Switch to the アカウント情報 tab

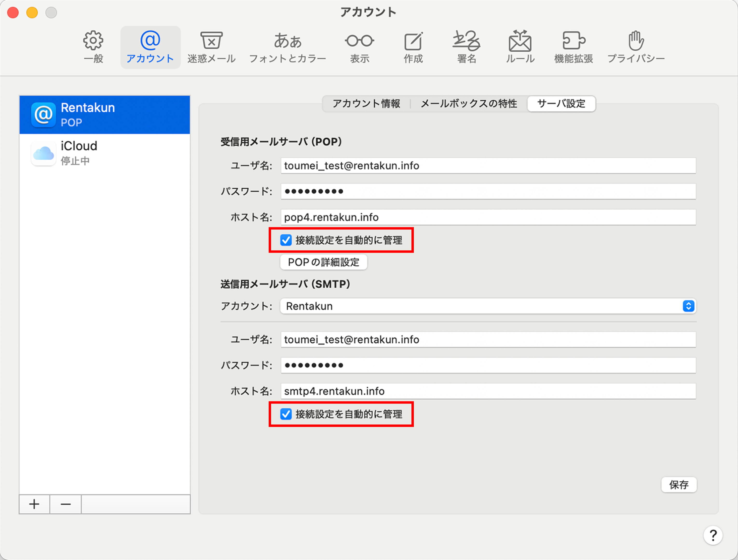tap(366, 104)
